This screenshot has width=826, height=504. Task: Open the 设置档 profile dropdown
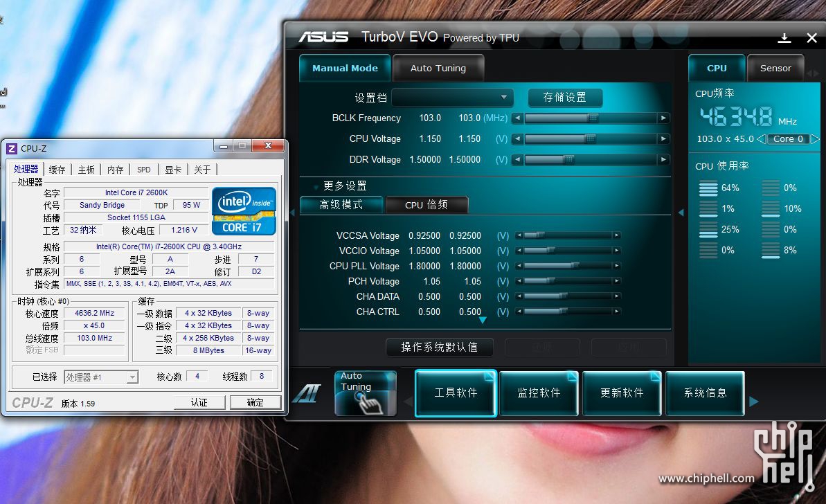[x=452, y=98]
